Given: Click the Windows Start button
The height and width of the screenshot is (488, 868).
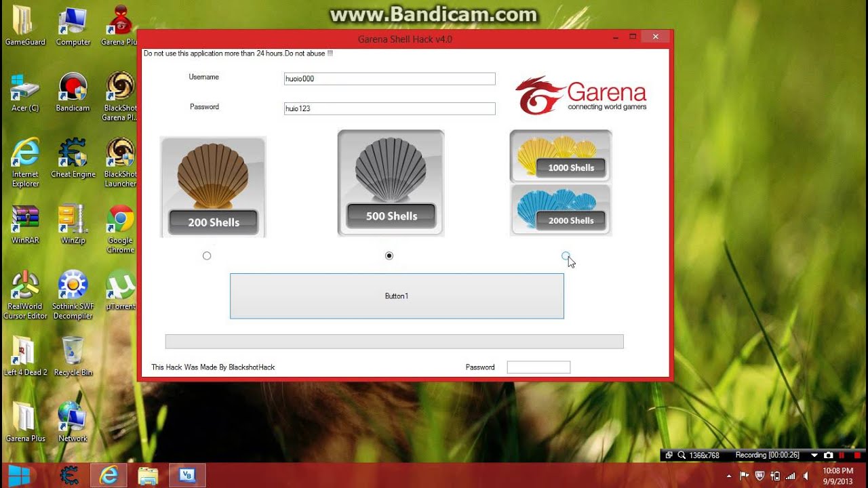Looking at the screenshot, I should click(x=18, y=476).
